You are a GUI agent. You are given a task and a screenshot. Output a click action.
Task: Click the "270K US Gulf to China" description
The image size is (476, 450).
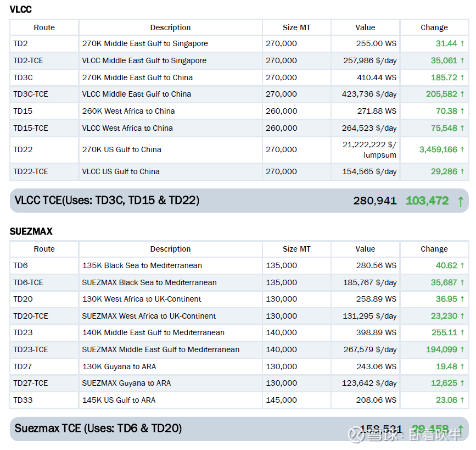coord(121,149)
